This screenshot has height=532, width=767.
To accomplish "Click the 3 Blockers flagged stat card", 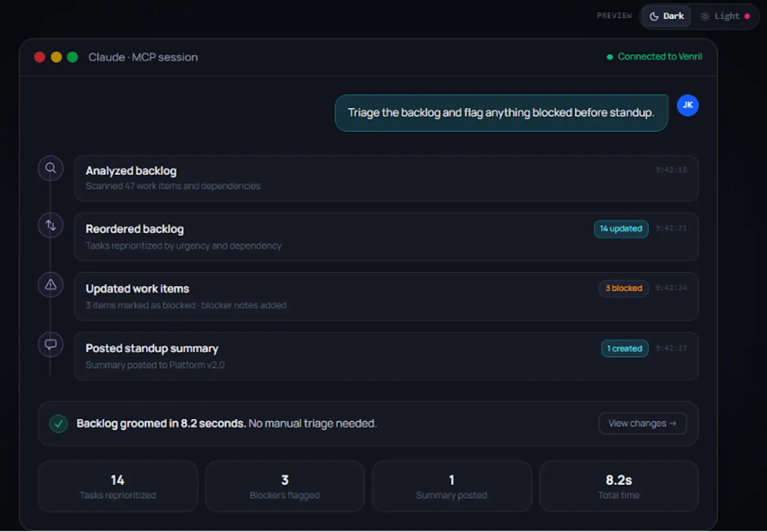I will point(285,486).
